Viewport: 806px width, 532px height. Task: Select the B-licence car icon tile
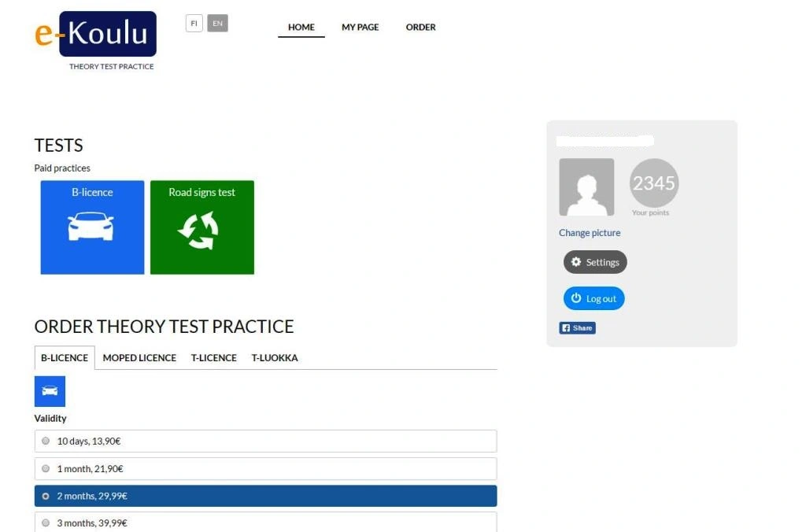click(92, 227)
